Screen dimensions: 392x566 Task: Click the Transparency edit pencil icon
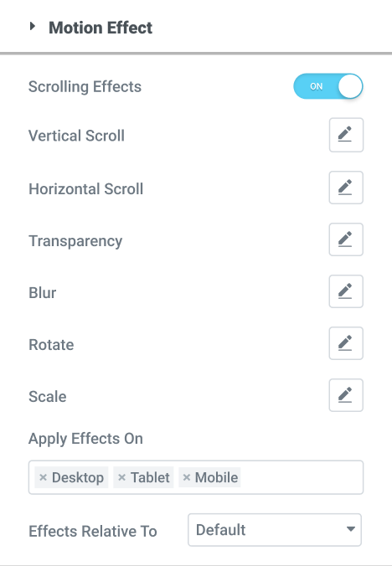pyautogui.click(x=346, y=239)
